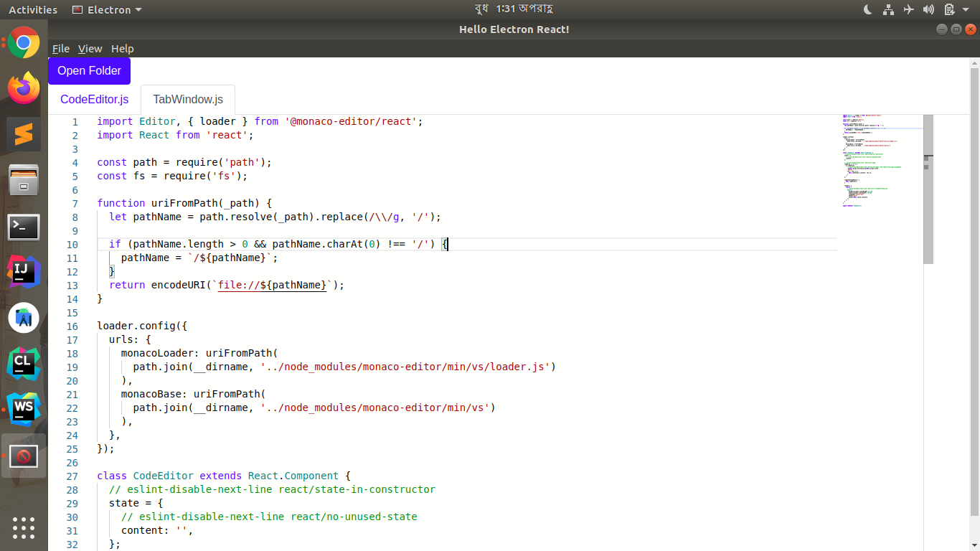This screenshot has height=551, width=980.
Task: Switch to WebStorm in the dock
Action: [24, 409]
